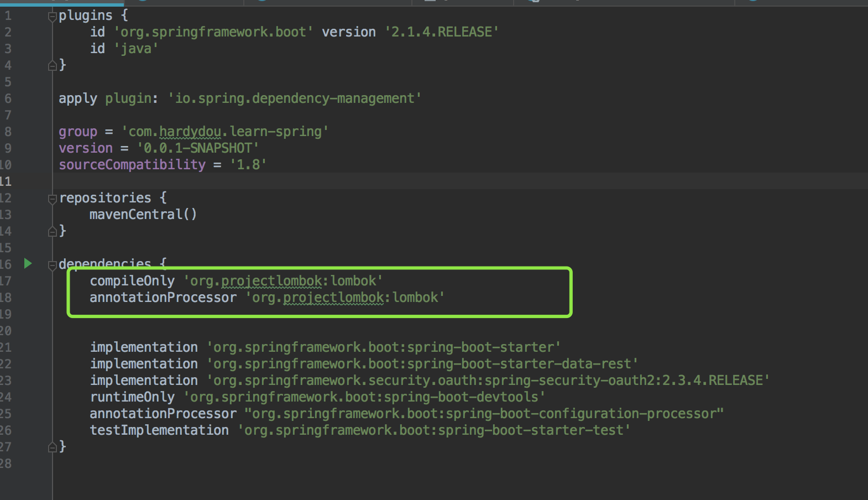This screenshot has width=868, height=500.
Task: Collapse the dependencies block fold marker
Action: click(x=52, y=265)
